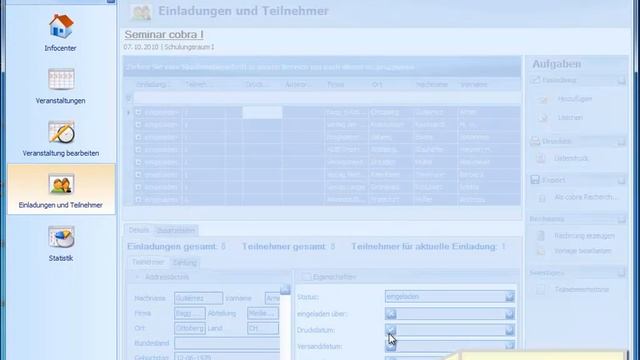Click the Löschen task link
The image size is (640, 360).
point(570,118)
